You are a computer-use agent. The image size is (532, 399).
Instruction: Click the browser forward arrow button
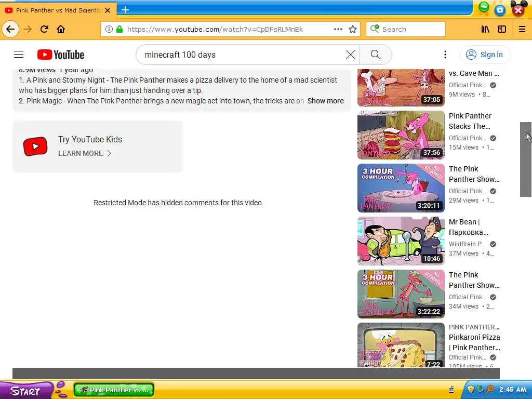pyautogui.click(x=28, y=29)
